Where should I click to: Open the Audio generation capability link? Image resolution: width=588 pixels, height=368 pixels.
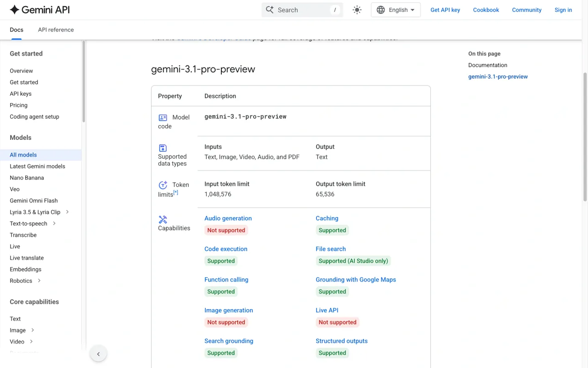coord(228,218)
